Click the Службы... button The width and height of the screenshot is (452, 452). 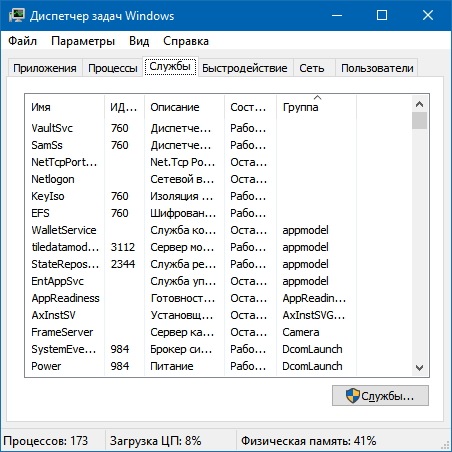click(x=380, y=396)
